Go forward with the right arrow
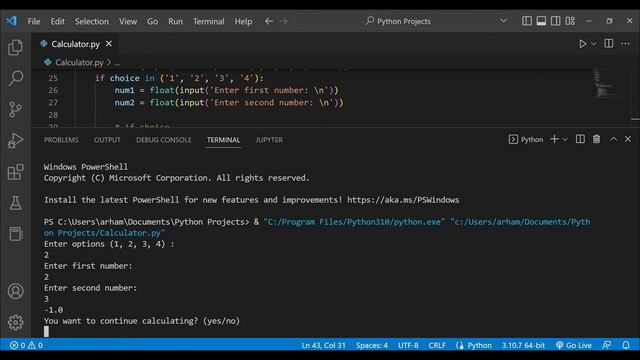 283,21
